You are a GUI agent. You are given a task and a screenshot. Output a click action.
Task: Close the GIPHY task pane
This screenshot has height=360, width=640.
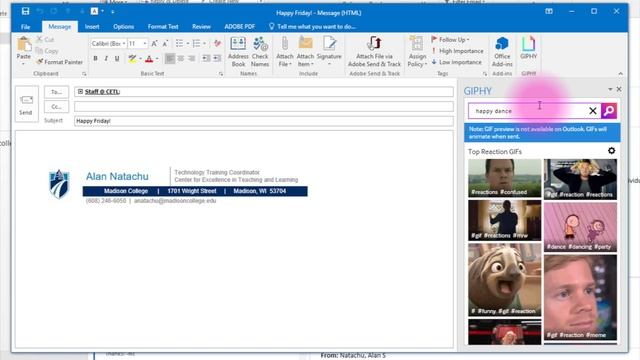click(x=619, y=89)
